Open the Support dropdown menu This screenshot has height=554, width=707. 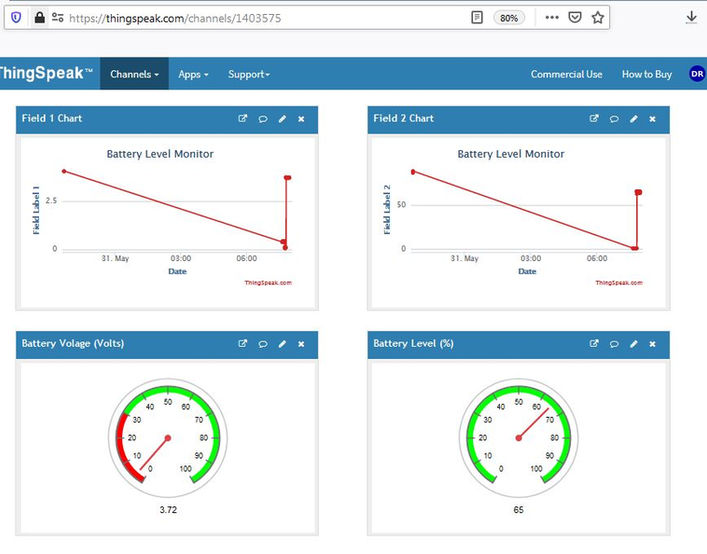click(248, 74)
